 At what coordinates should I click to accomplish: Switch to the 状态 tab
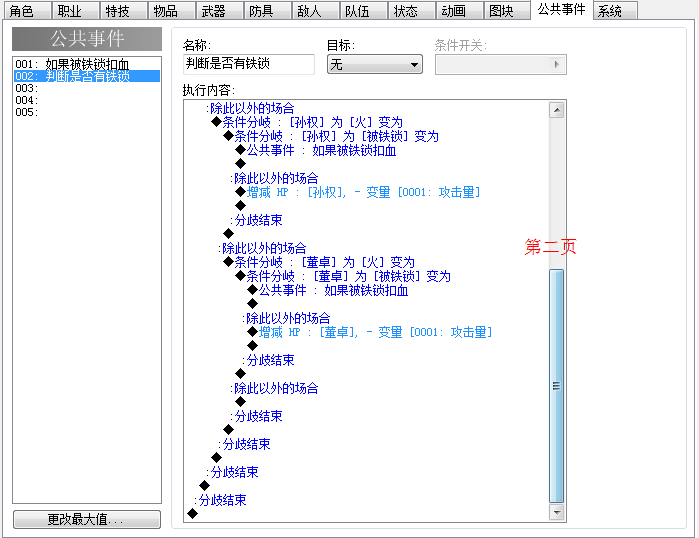click(412, 11)
